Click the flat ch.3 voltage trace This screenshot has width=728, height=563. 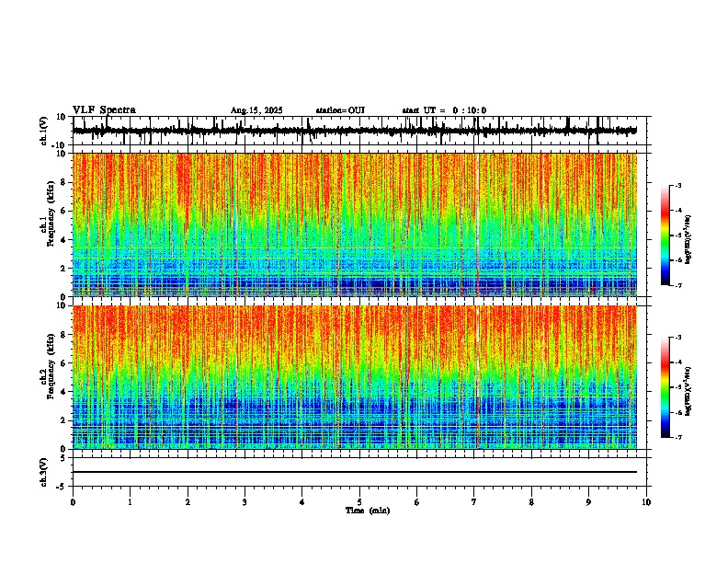(355, 472)
